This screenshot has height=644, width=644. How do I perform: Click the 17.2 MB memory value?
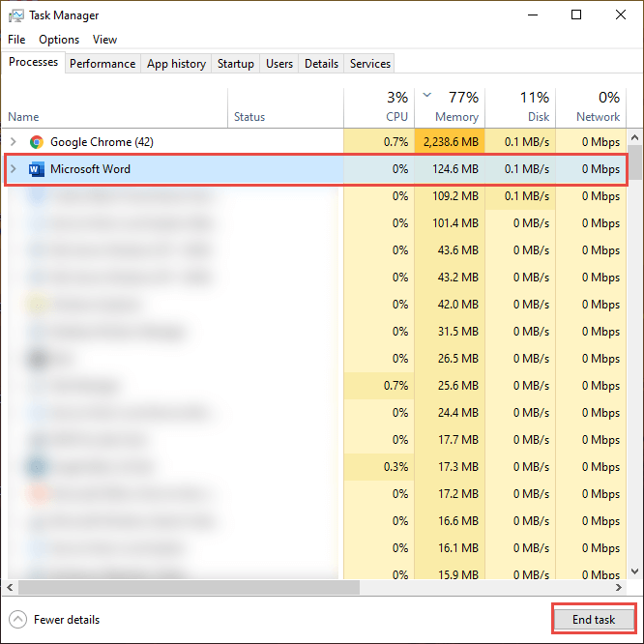coord(458,494)
